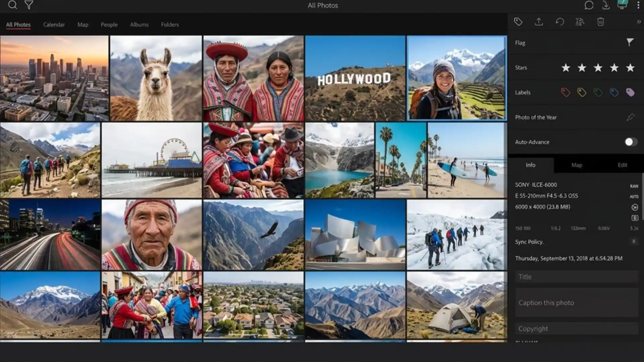Open the People view

pos(109,24)
